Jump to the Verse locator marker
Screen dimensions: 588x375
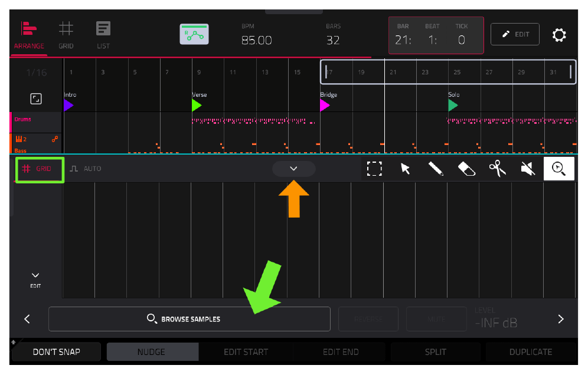[197, 106]
